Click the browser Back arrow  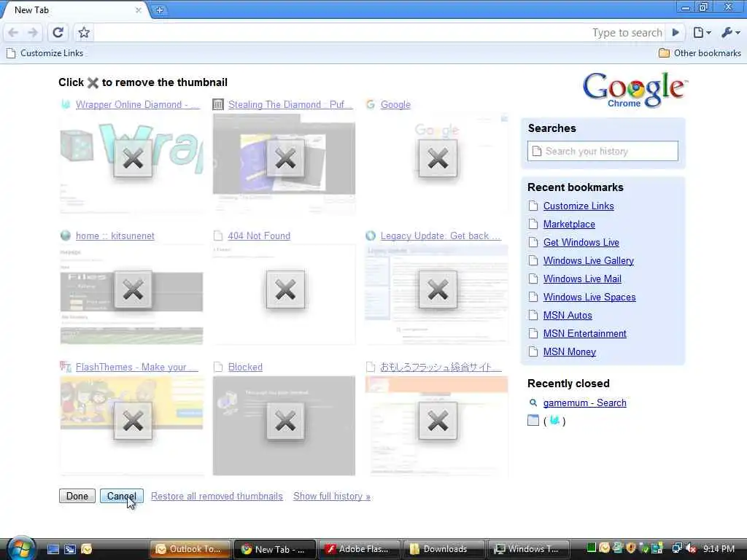[x=13, y=32]
